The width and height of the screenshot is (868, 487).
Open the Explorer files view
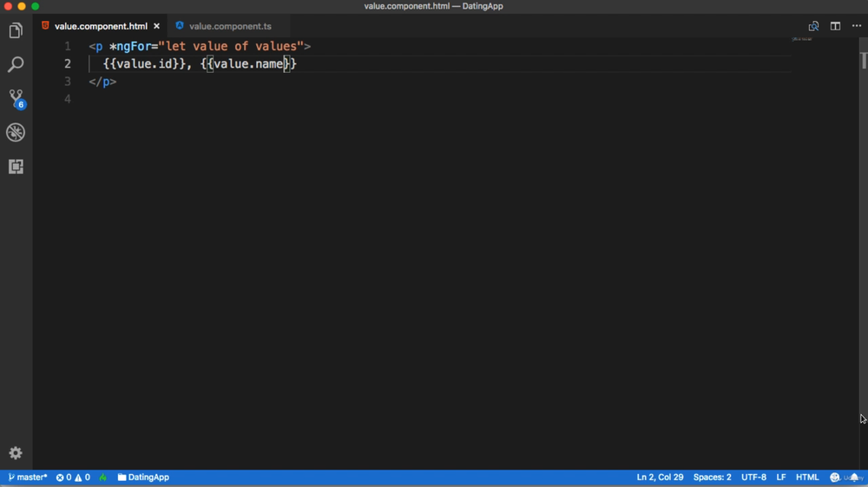coord(16,30)
